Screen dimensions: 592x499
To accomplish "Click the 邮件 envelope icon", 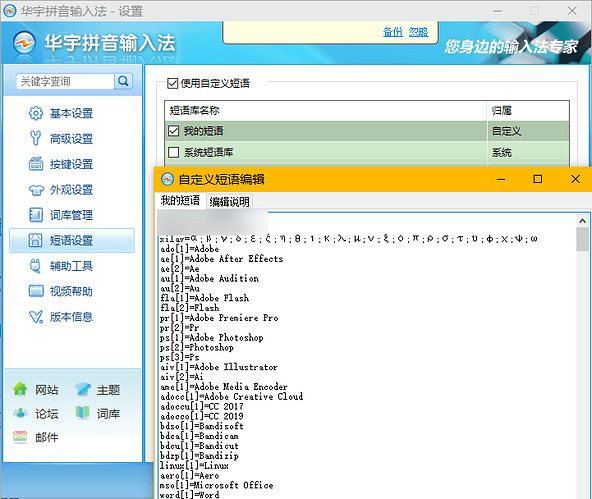I will pos(20,437).
